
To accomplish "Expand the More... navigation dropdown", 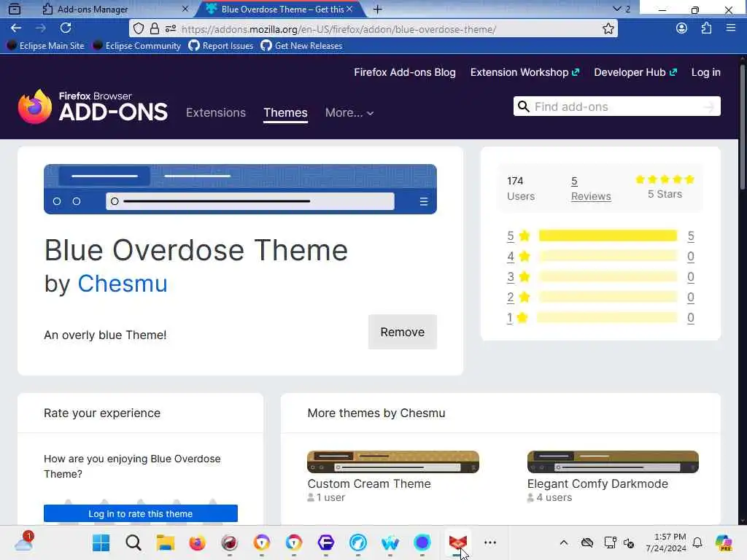I will [x=349, y=113].
